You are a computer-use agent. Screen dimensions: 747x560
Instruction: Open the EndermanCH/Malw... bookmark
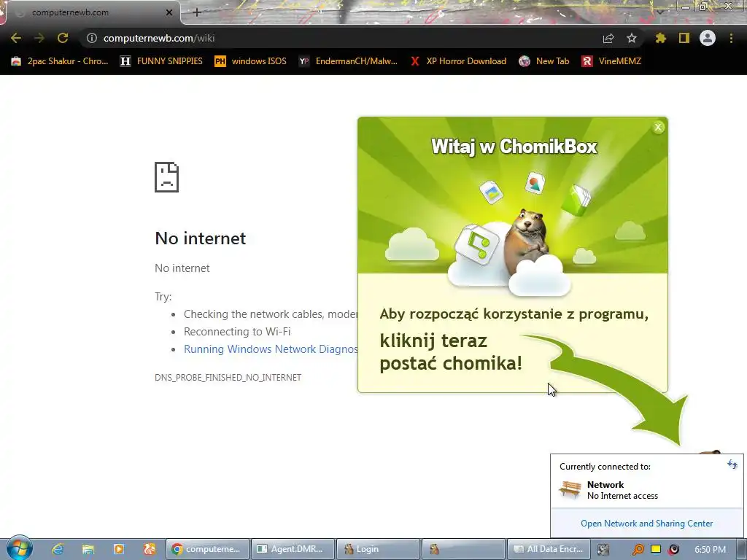348,61
